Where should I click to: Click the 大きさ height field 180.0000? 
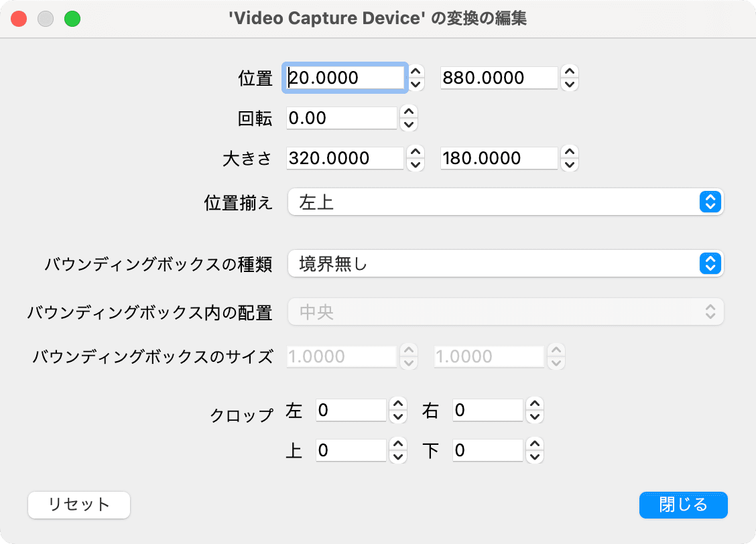(x=499, y=158)
